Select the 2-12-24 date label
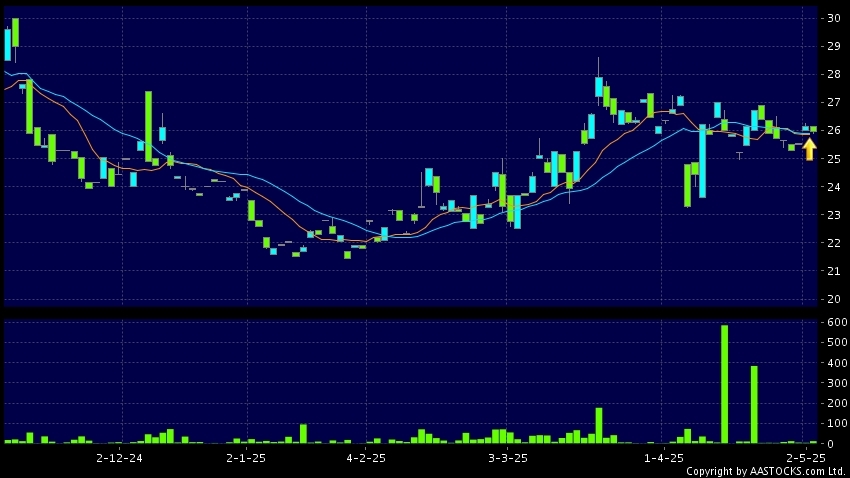This screenshot has height=478, width=850. 119,458
